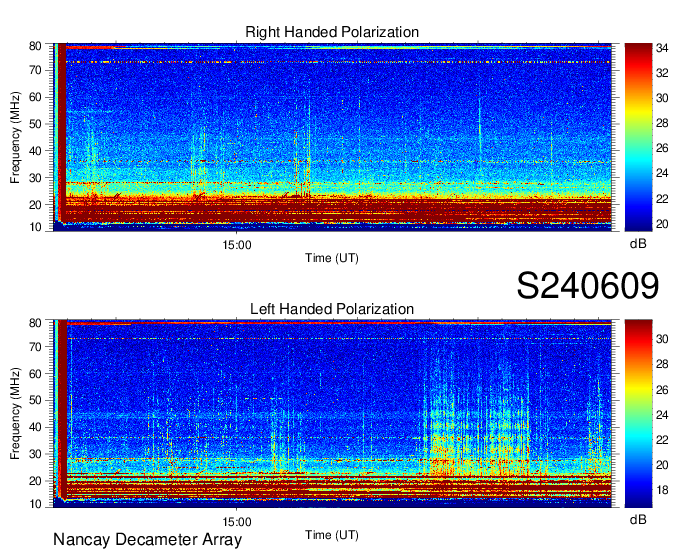Click the 26 dB label on upper colorbar

(662, 148)
